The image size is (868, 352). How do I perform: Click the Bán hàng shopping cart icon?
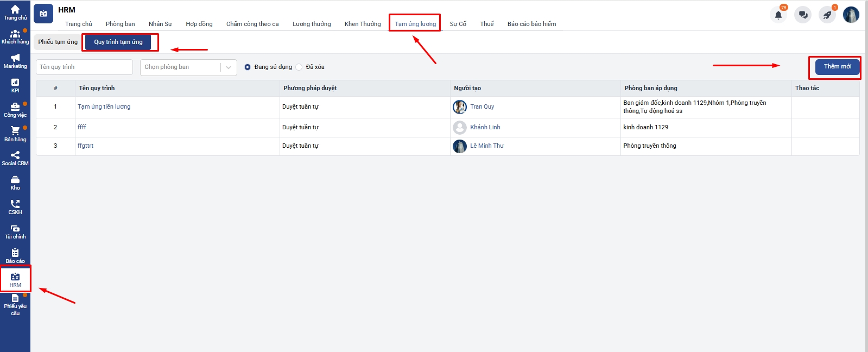point(15,131)
